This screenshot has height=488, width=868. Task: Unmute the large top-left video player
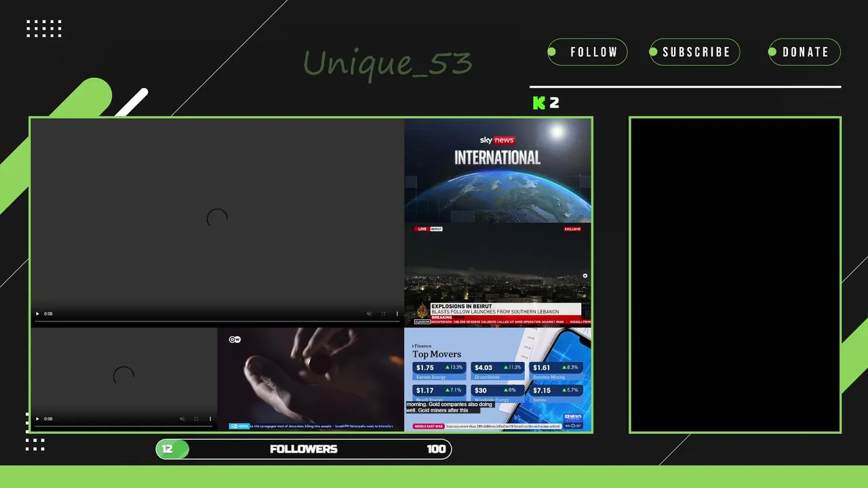click(x=369, y=314)
